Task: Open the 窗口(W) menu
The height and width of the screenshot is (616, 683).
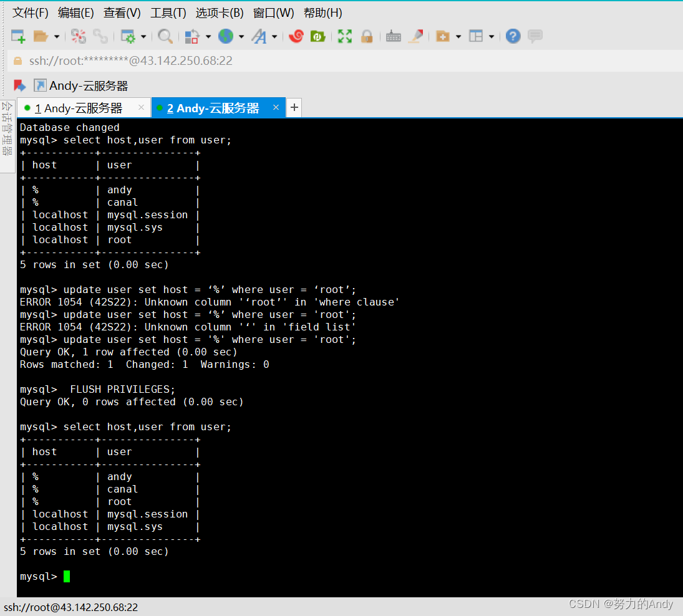Action: click(274, 13)
